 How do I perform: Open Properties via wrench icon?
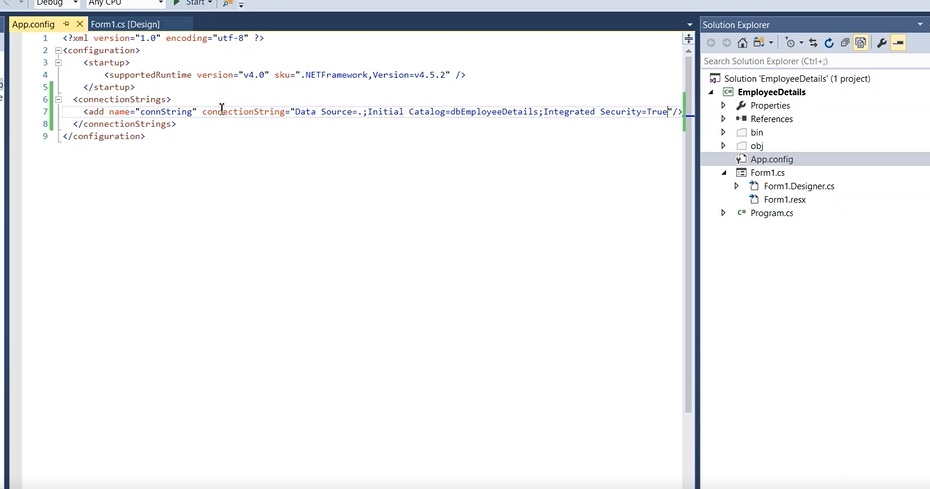click(881, 43)
